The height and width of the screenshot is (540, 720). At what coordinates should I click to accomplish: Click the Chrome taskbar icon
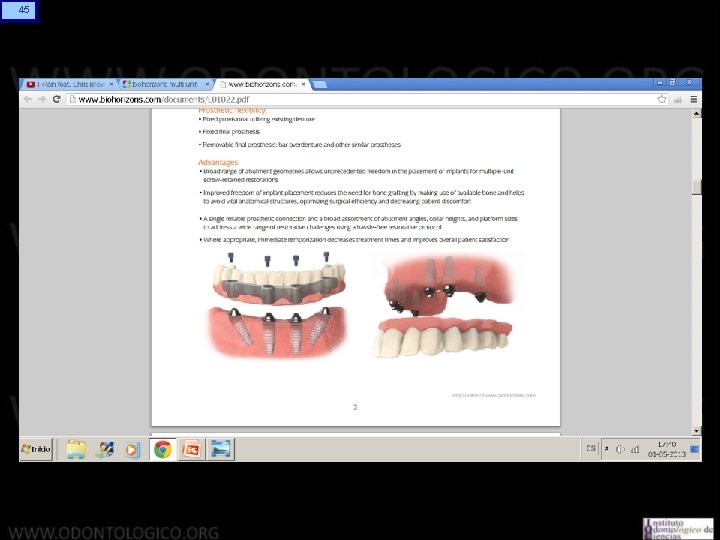pyautogui.click(x=163, y=449)
